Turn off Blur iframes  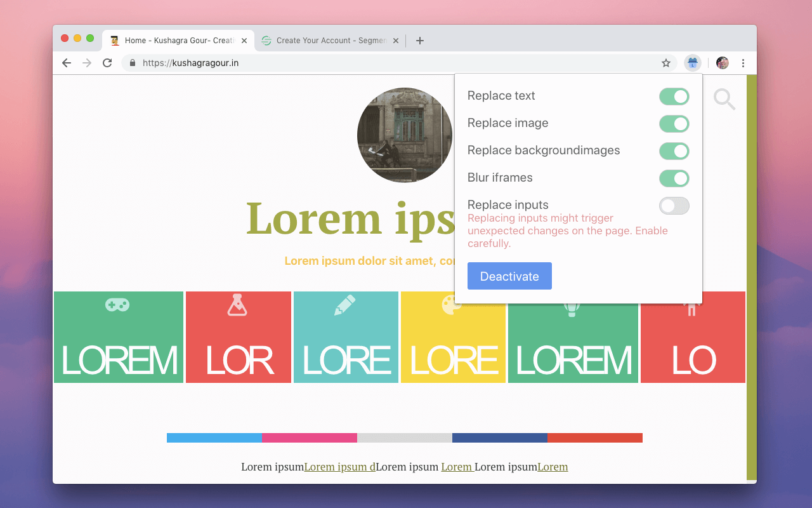[674, 178]
